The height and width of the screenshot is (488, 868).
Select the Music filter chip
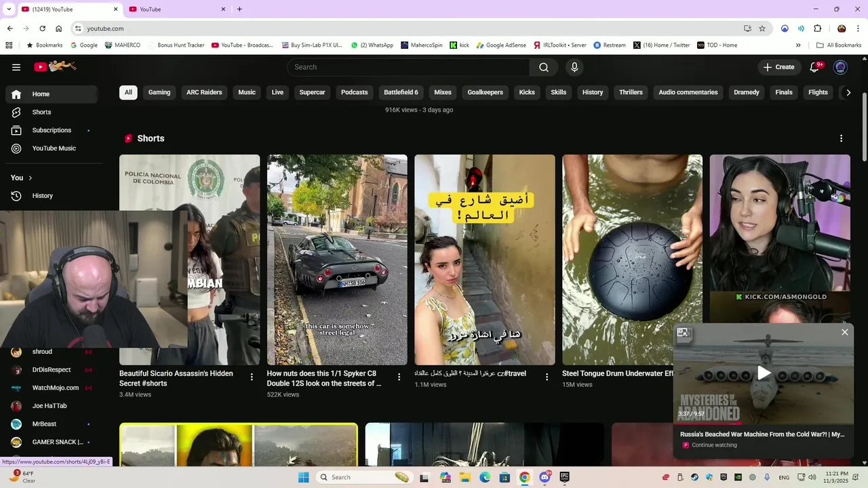[247, 92]
